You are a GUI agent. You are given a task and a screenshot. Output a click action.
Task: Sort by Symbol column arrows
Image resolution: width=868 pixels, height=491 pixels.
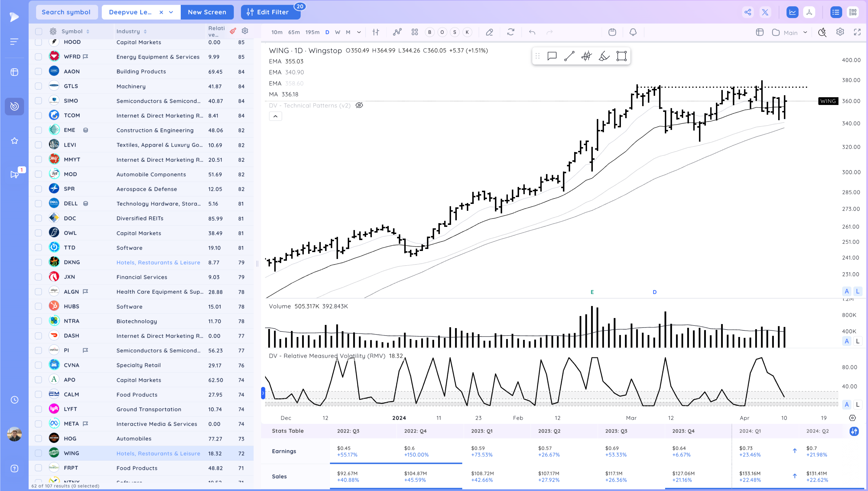click(x=88, y=31)
